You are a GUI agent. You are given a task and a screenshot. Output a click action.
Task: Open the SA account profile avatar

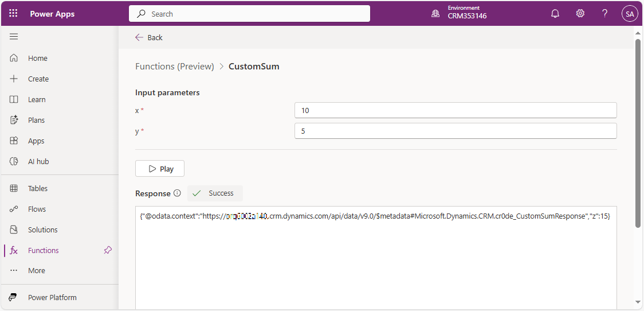(x=630, y=14)
